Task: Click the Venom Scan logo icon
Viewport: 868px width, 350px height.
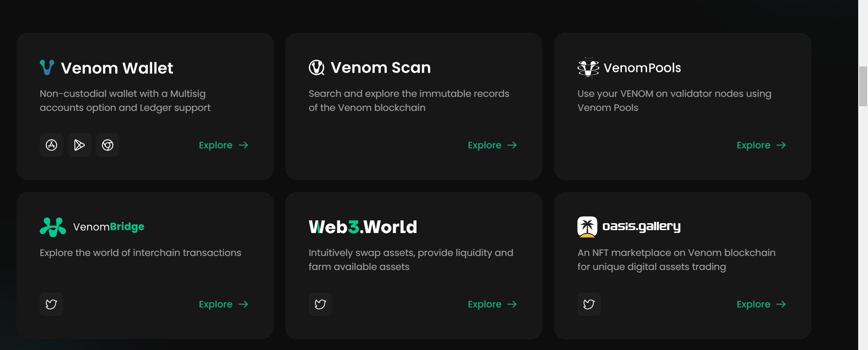Action: (316, 67)
